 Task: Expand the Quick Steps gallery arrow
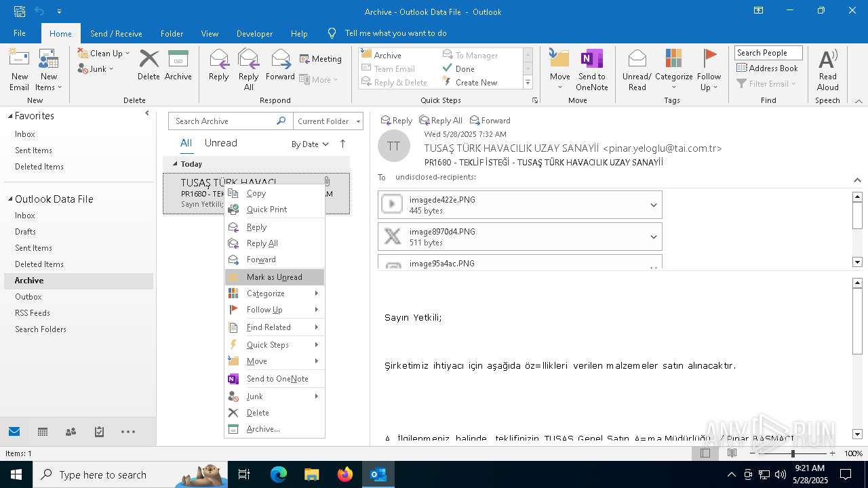pyautogui.click(x=528, y=82)
